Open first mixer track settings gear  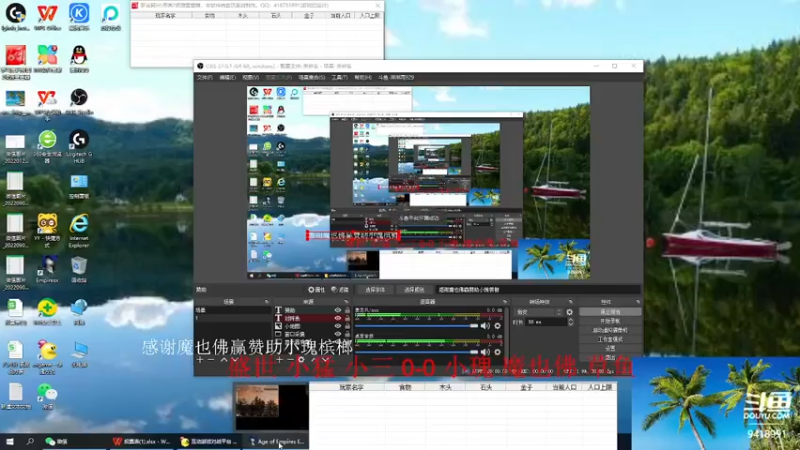[497, 326]
